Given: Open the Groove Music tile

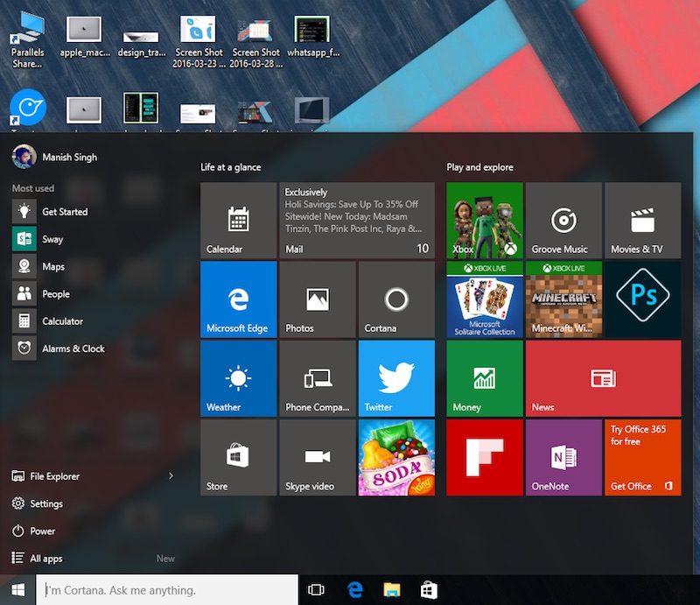Looking at the screenshot, I should (x=563, y=221).
